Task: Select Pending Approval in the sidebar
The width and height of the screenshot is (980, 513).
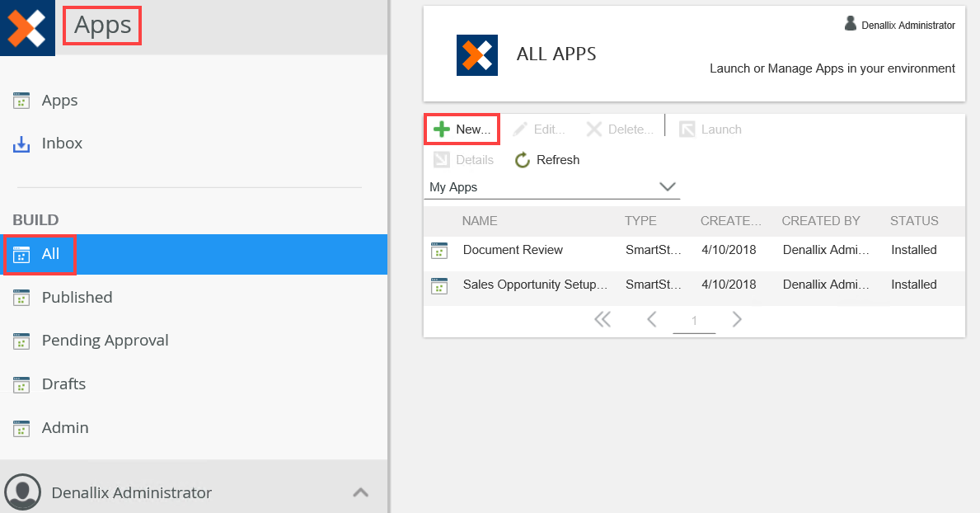Action: click(105, 341)
